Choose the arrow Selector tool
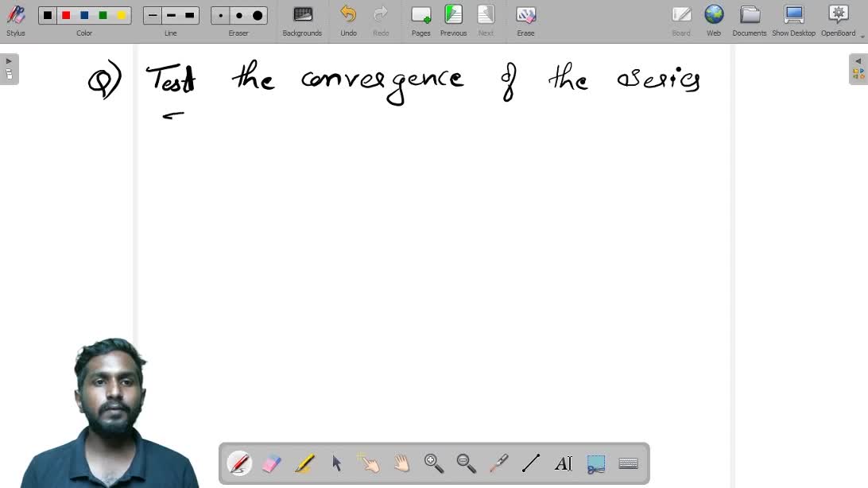The width and height of the screenshot is (868, 488). click(337, 463)
